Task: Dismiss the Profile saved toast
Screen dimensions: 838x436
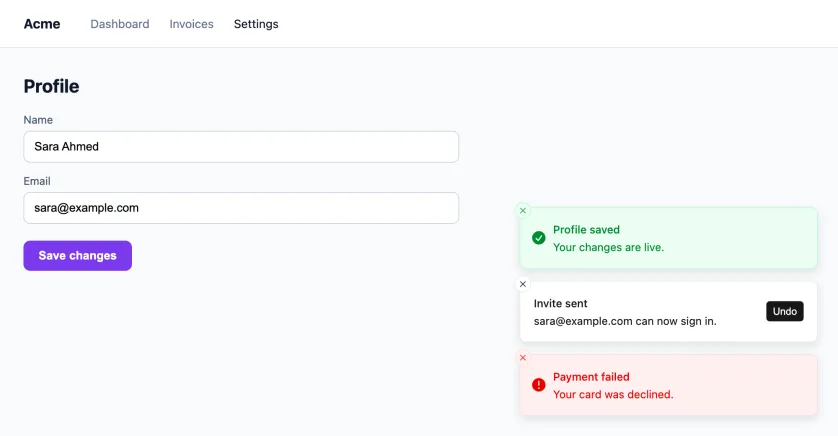Action: [x=523, y=211]
